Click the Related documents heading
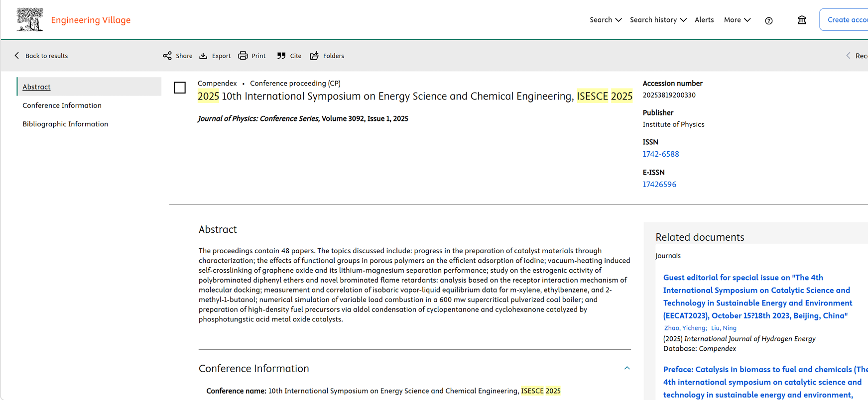Screen dimensions: 868x400 click(700, 237)
